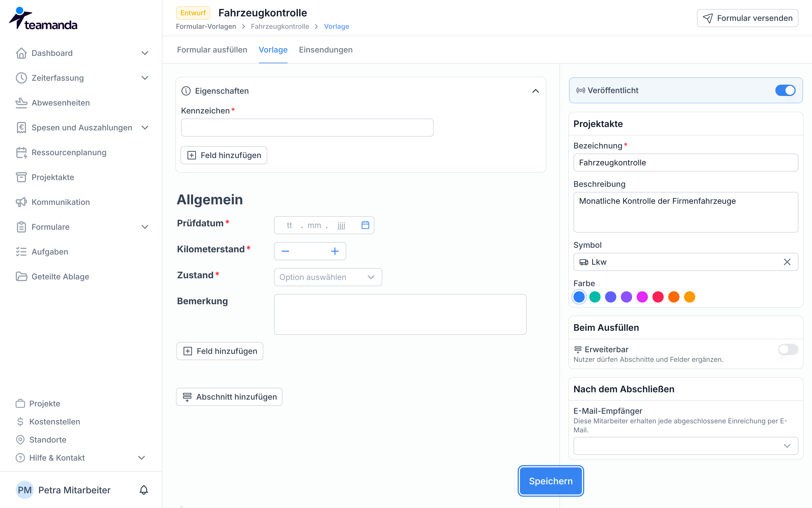Switch to Einsendungen tab
The width and height of the screenshot is (812, 508).
click(x=325, y=50)
